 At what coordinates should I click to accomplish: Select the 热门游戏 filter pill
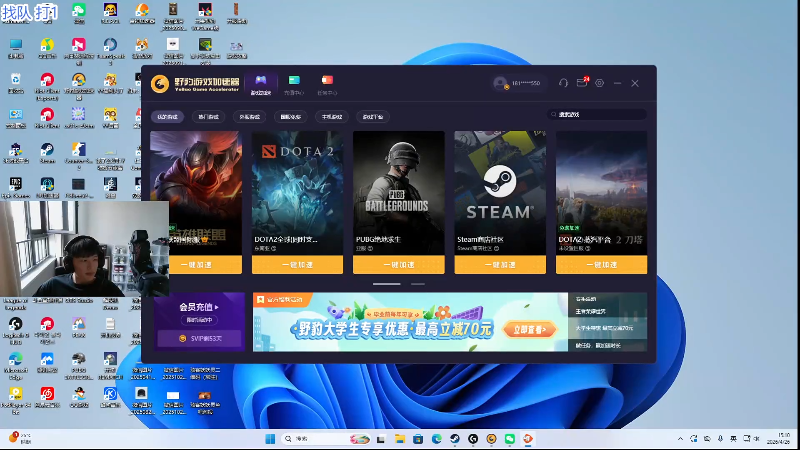(x=208, y=117)
